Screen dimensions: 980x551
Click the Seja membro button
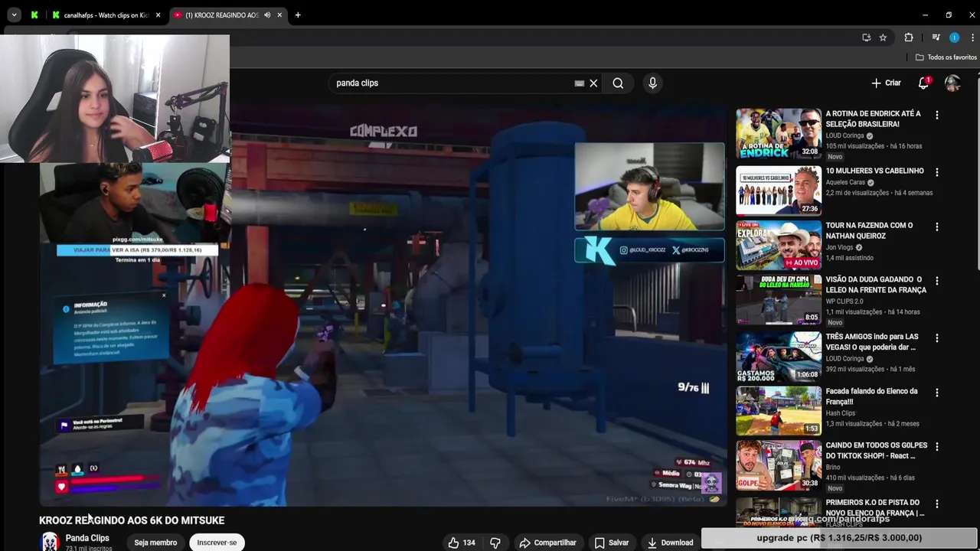coord(155,543)
